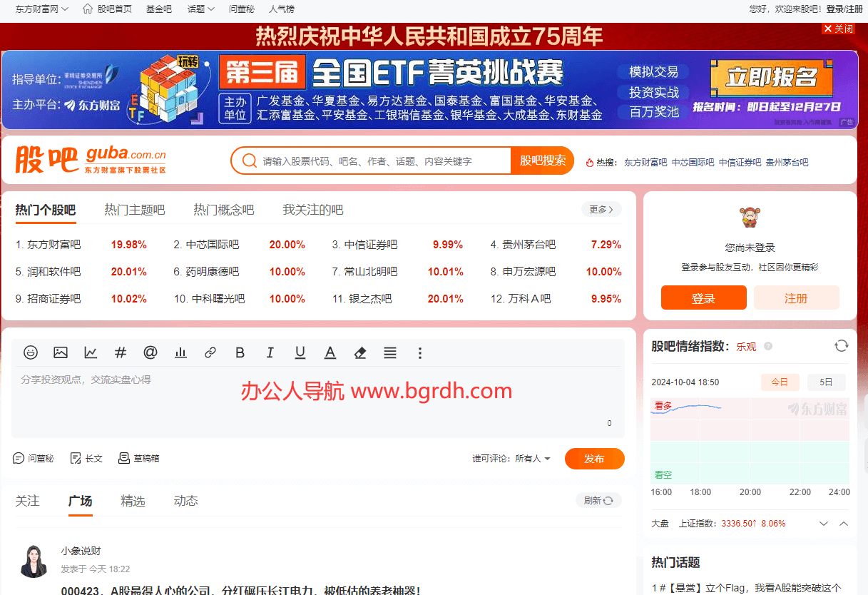This screenshot has height=595, width=868.
Task: Publish the post with 发布
Action: pos(594,459)
